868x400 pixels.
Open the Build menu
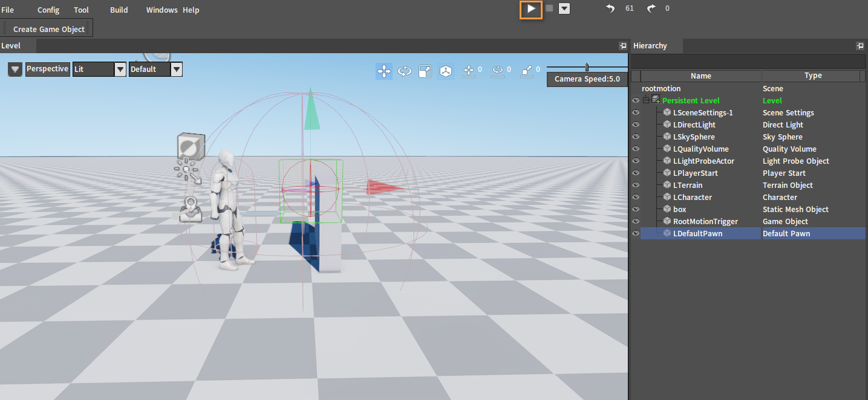(119, 10)
